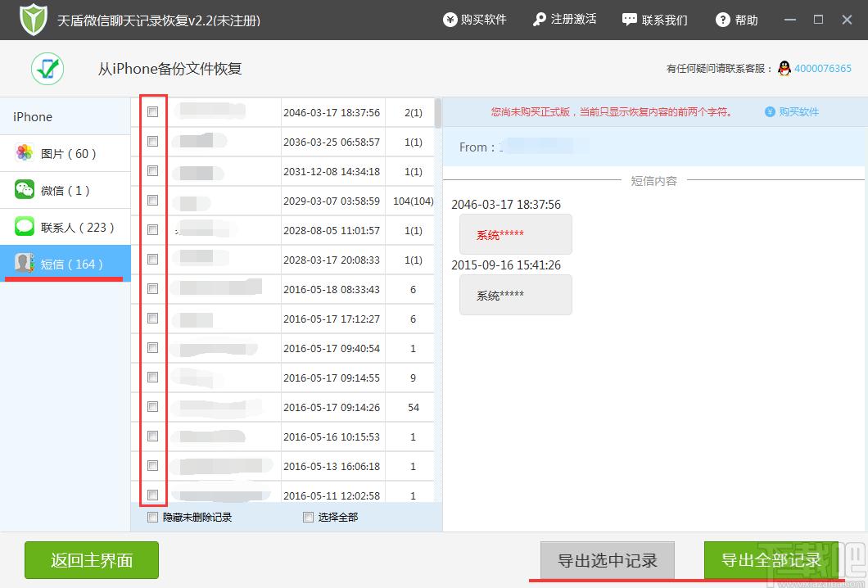Click the phone checkmark icon near header

coord(47,69)
